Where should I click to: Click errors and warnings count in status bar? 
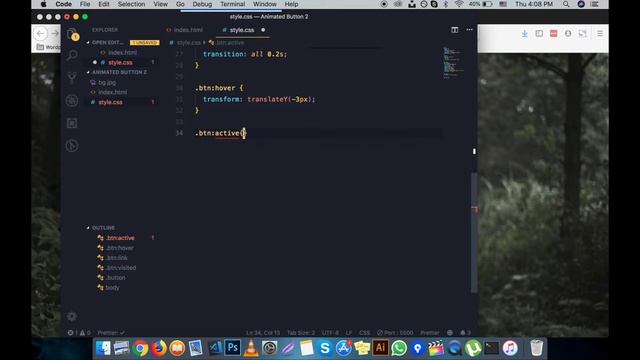click(79, 333)
